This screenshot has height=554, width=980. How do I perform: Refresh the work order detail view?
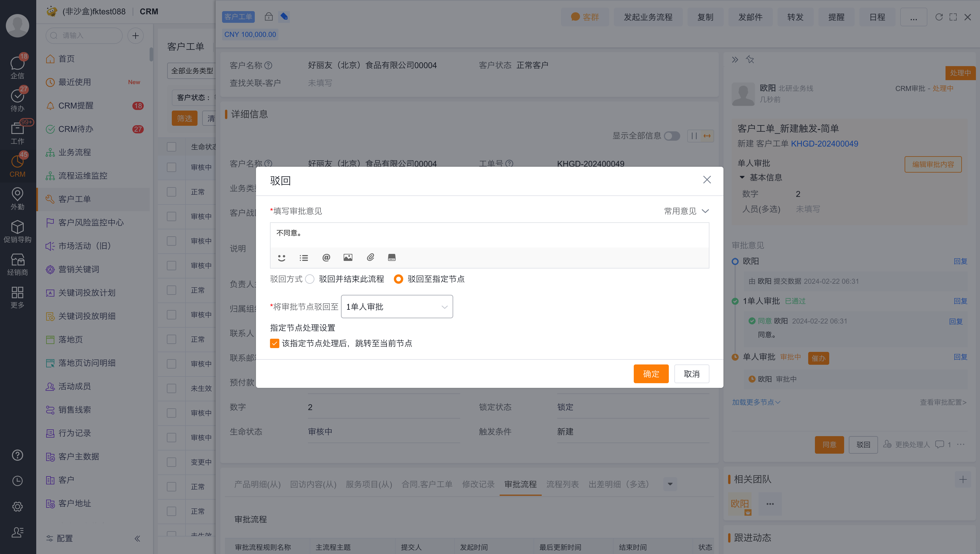pyautogui.click(x=939, y=17)
